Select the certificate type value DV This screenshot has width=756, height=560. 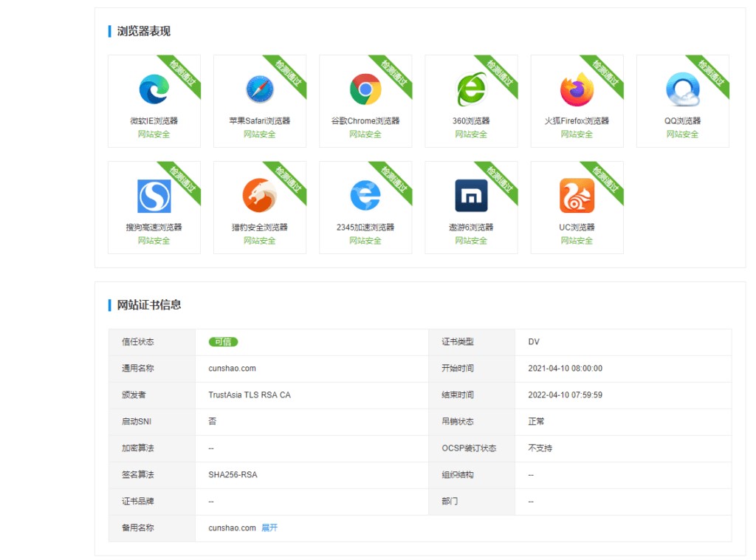click(534, 341)
